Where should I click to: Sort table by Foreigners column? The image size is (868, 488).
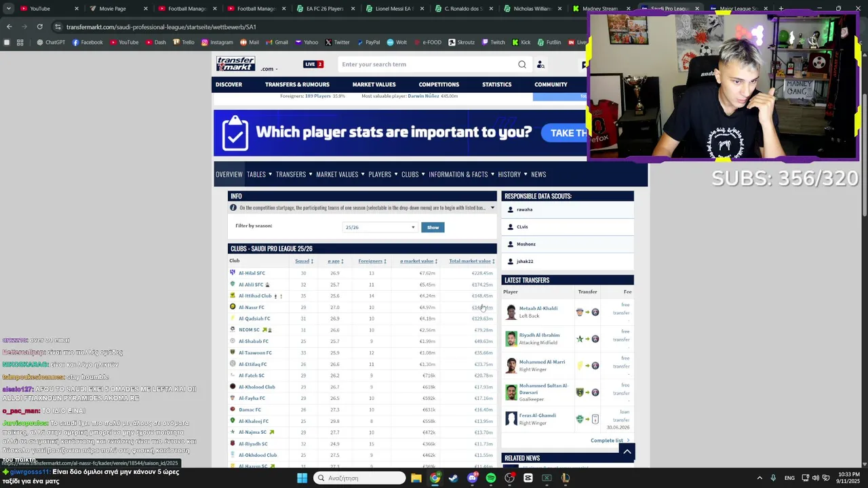pos(372,261)
